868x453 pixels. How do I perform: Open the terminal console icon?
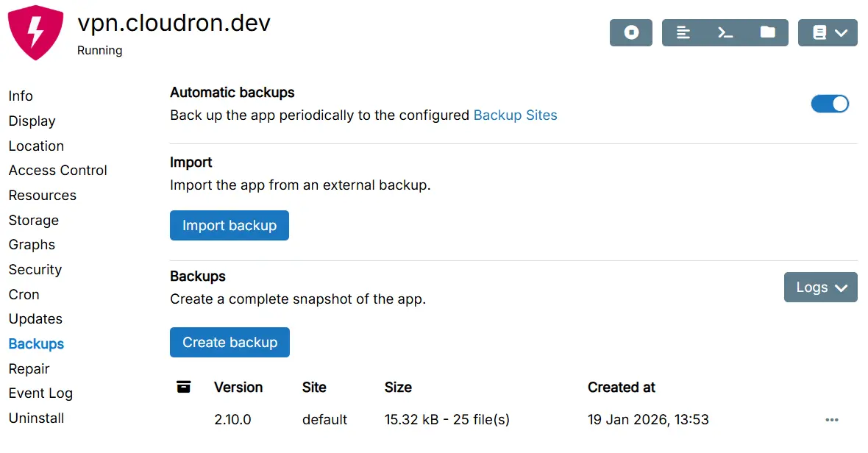tap(725, 32)
